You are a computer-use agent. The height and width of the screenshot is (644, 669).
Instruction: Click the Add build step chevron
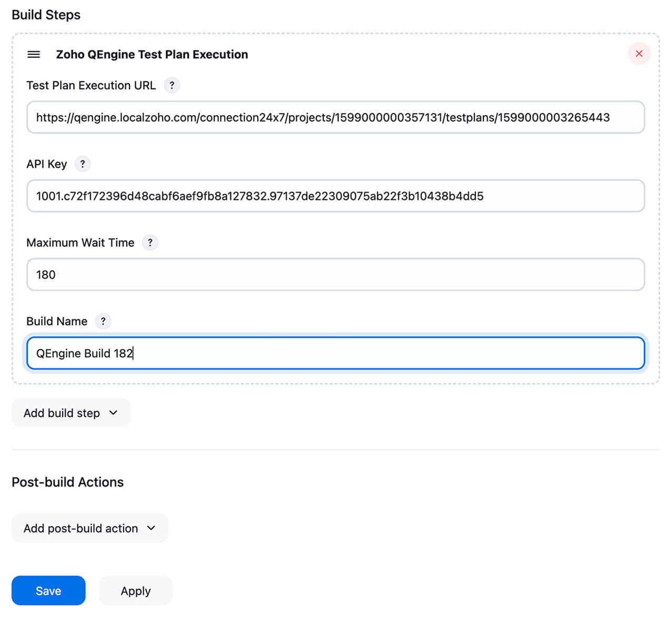coord(113,413)
